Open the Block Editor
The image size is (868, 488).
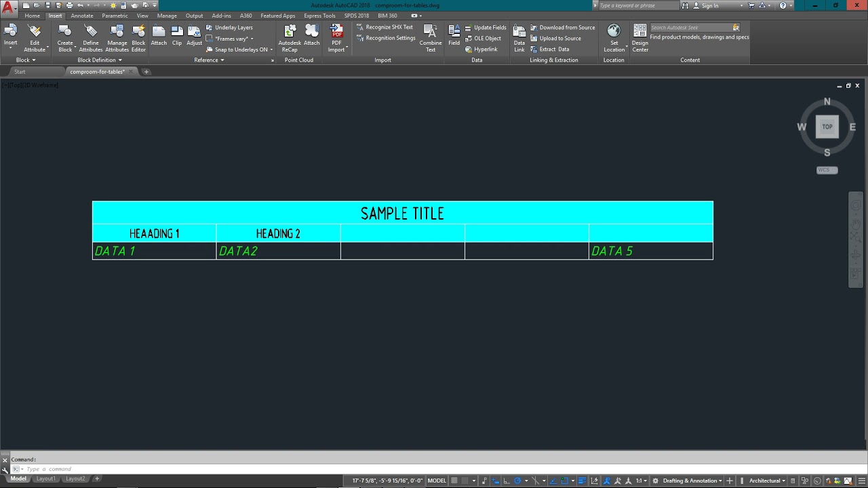[x=138, y=38]
